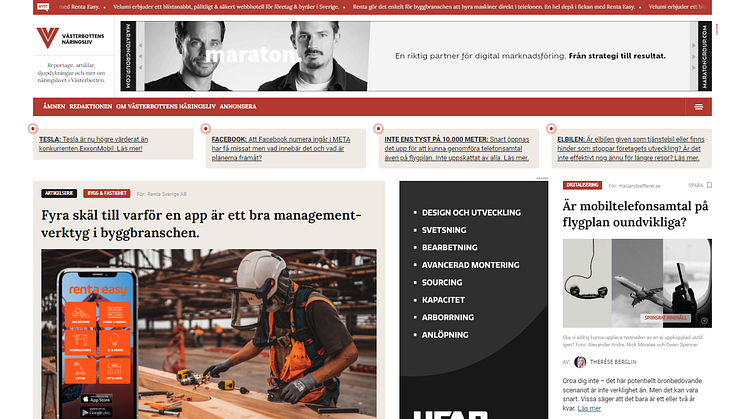Click the telephone and airplane article image
This screenshot has height=419, width=746.
tap(637, 283)
